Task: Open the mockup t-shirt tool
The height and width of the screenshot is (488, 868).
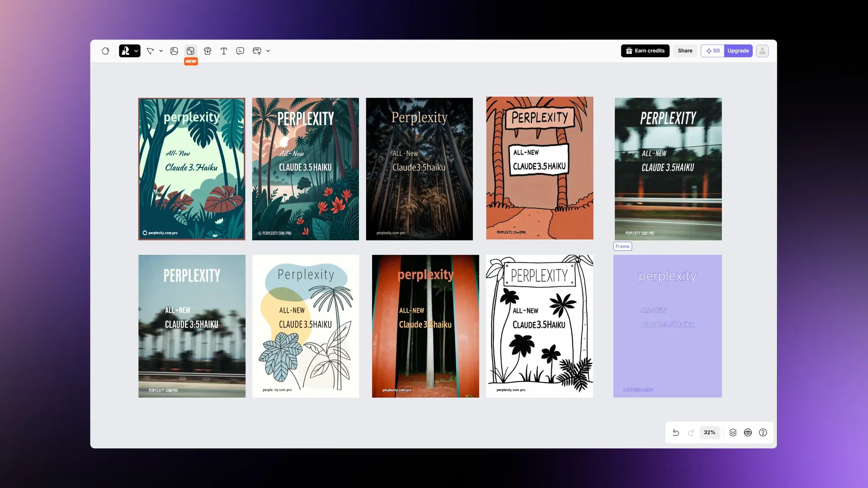Action: click(x=207, y=51)
